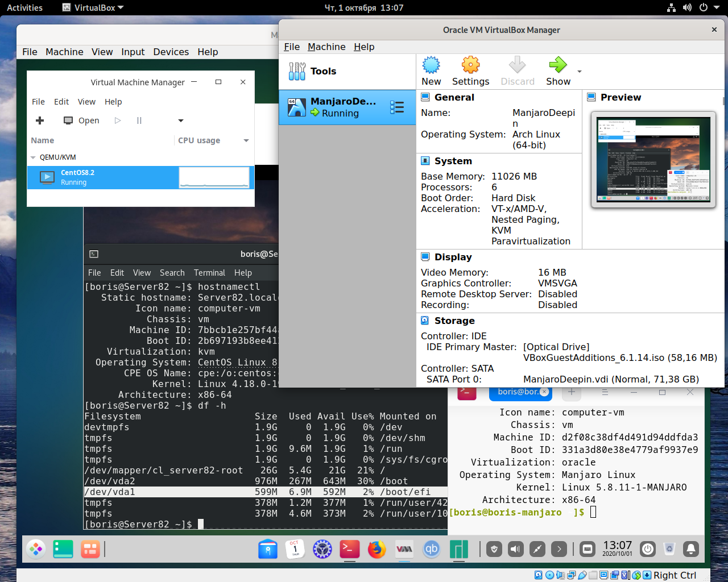Click the orange desktop grid dock icon
The image size is (728, 582).
click(90, 549)
